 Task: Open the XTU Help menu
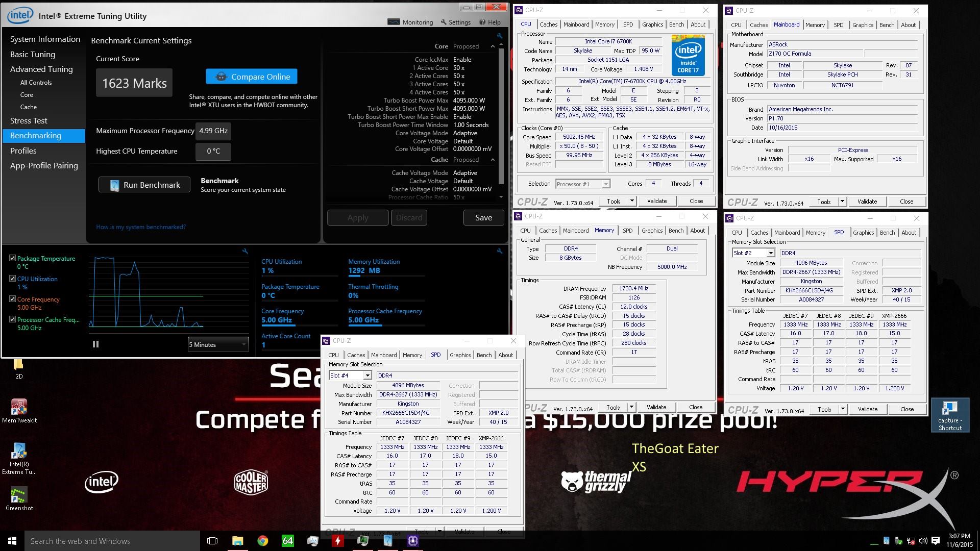[x=490, y=22]
